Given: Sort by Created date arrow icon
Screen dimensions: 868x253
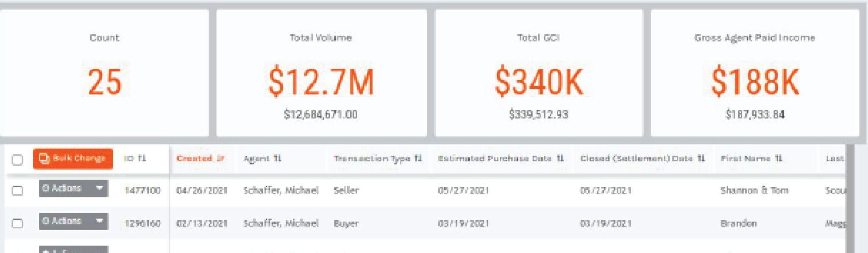Looking at the screenshot, I should click(x=220, y=159).
